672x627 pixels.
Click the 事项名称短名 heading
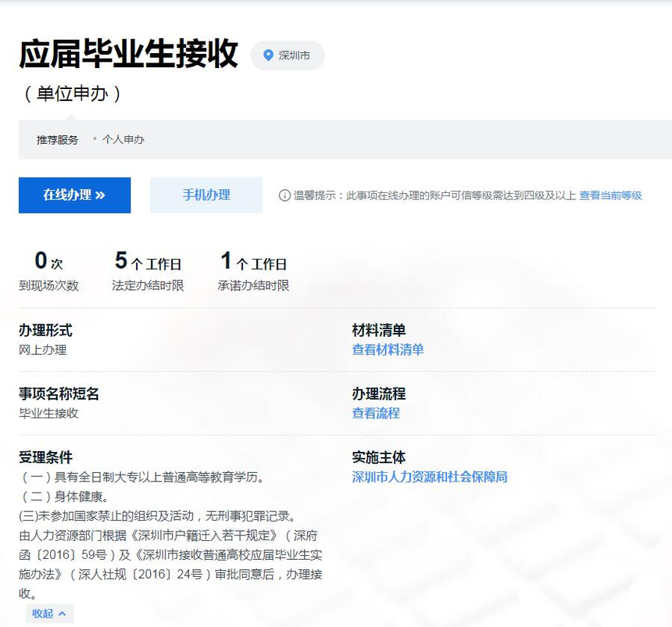point(59,394)
